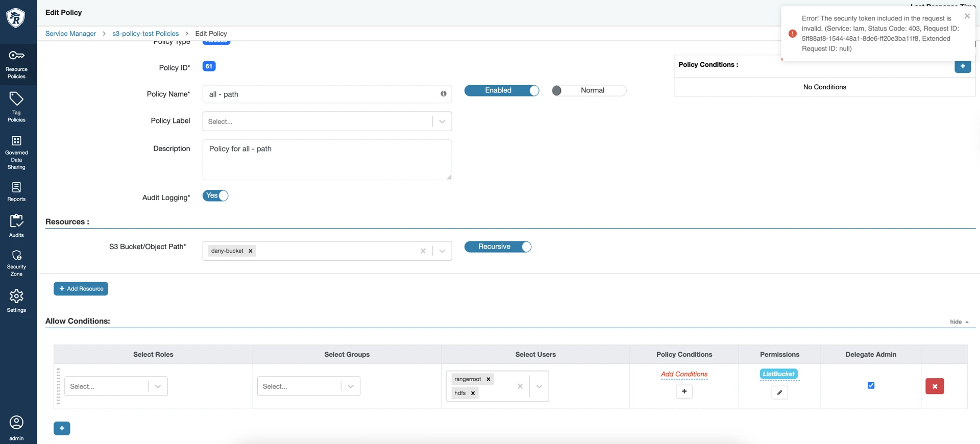Viewport: 980px width, 444px height.
Task: Toggle the Recursive switch
Action: pyautogui.click(x=498, y=247)
